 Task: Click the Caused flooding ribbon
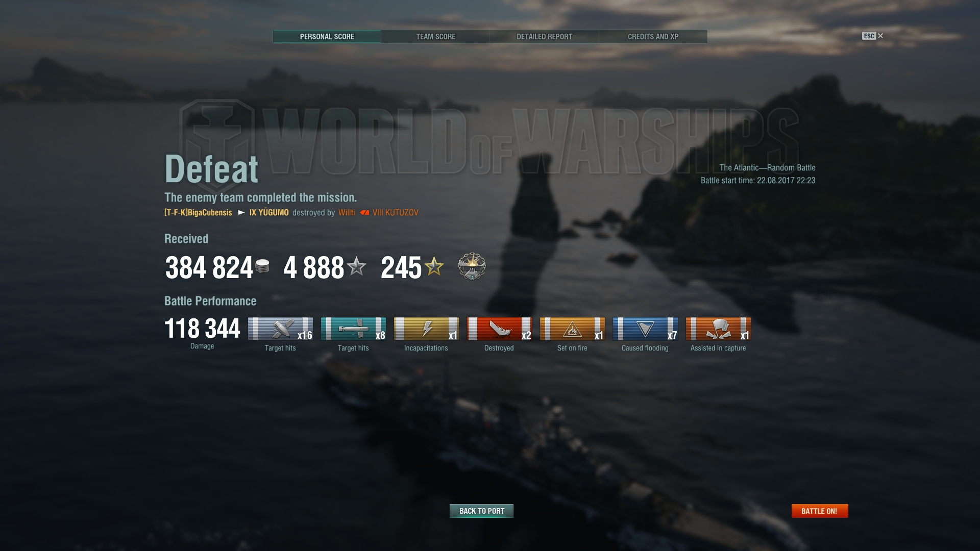pos(645,329)
